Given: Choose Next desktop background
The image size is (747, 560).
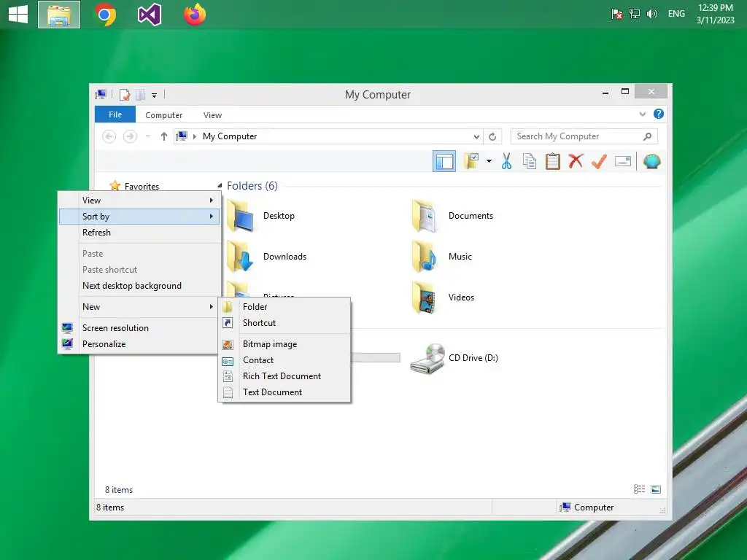Looking at the screenshot, I should point(139,286).
